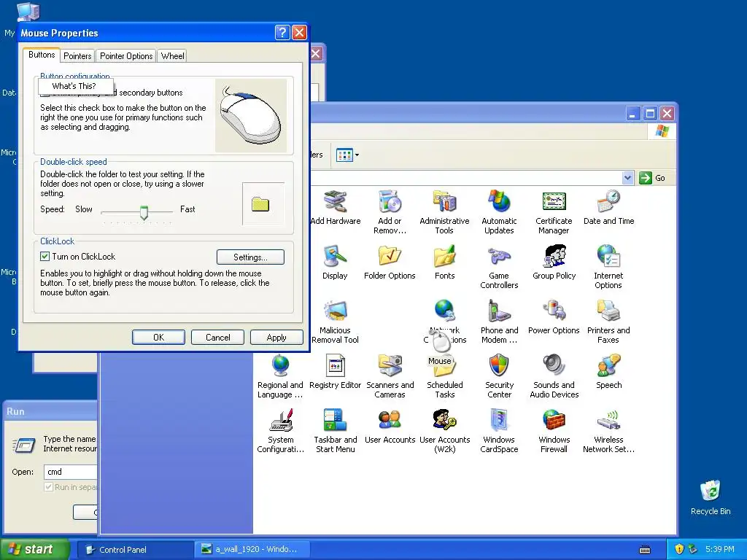
Task: Open Windows CardSpace icon
Action: (x=499, y=431)
